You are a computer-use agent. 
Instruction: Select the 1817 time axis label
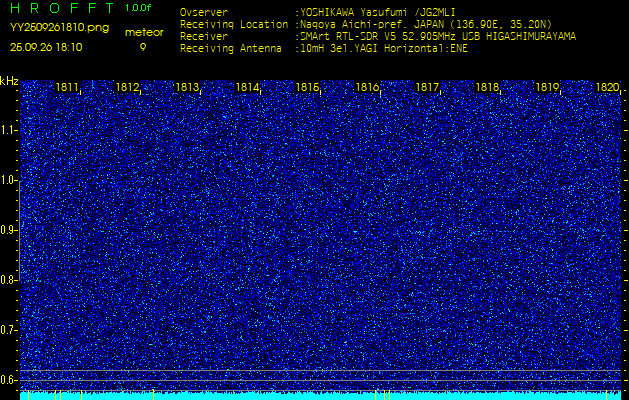pos(427,87)
